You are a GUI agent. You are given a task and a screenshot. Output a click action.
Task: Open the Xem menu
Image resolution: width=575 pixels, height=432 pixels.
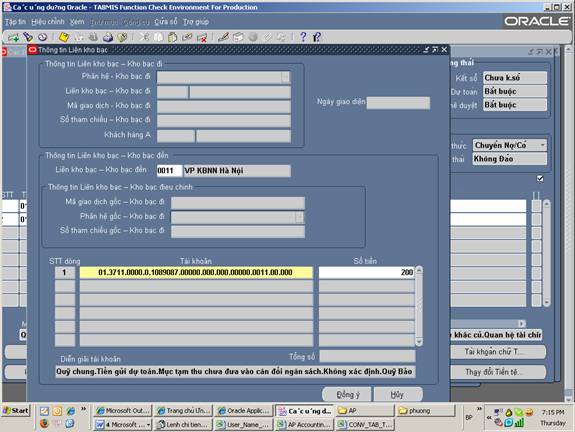[77, 22]
